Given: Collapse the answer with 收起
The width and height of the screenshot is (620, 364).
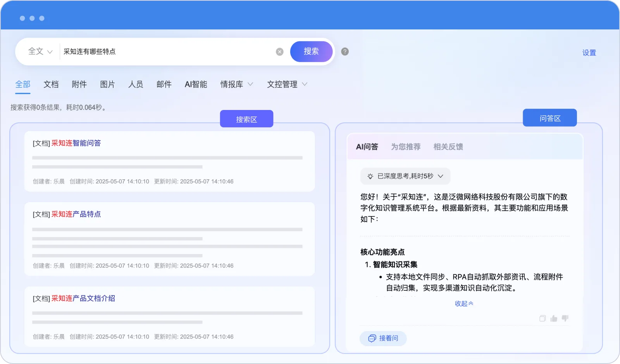Looking at the screenshot, I should click(x=464, y=304).
